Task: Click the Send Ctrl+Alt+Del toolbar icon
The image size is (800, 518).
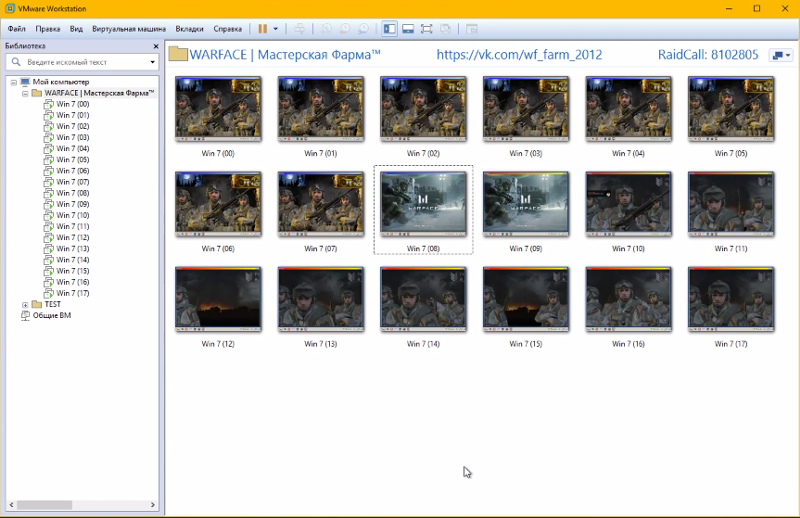Action: pos(299,29)
